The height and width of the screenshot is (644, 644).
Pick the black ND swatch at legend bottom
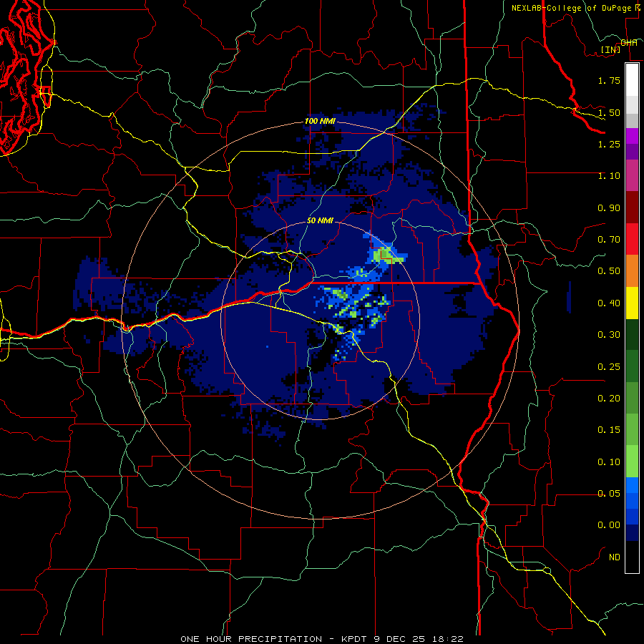(x=632, y=557)
